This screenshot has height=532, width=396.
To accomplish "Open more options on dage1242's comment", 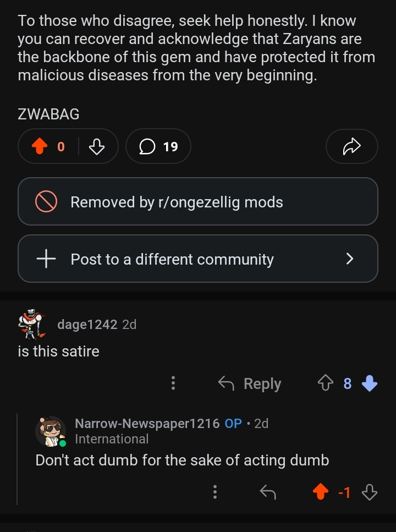I will 173,383.
